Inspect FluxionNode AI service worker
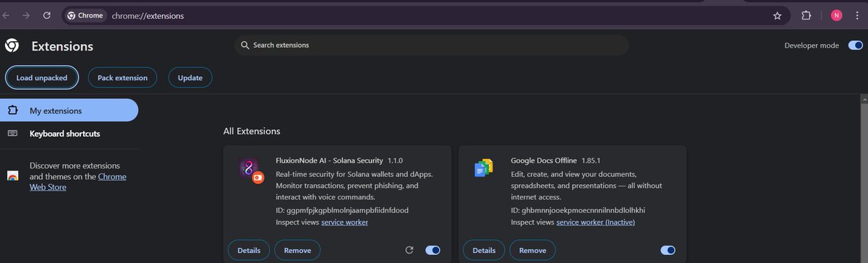The height and width of the screenshot is (263, 868). coord(344,222)
